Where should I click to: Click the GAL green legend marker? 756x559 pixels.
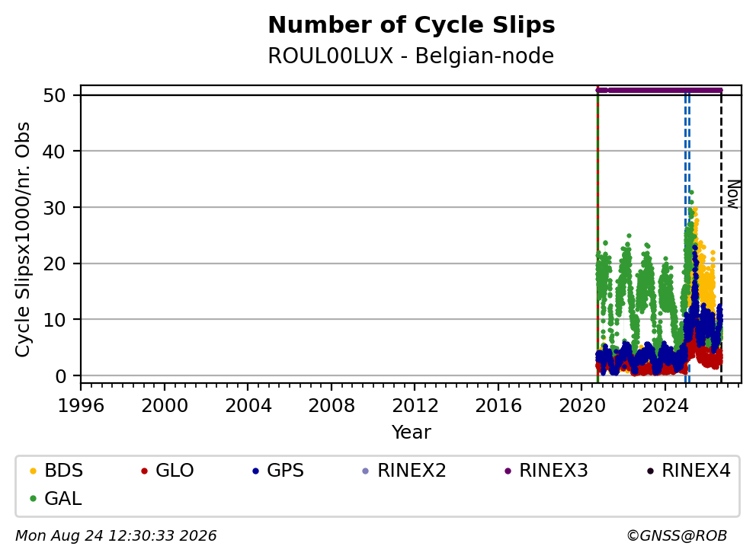click(x=34, y=499)
